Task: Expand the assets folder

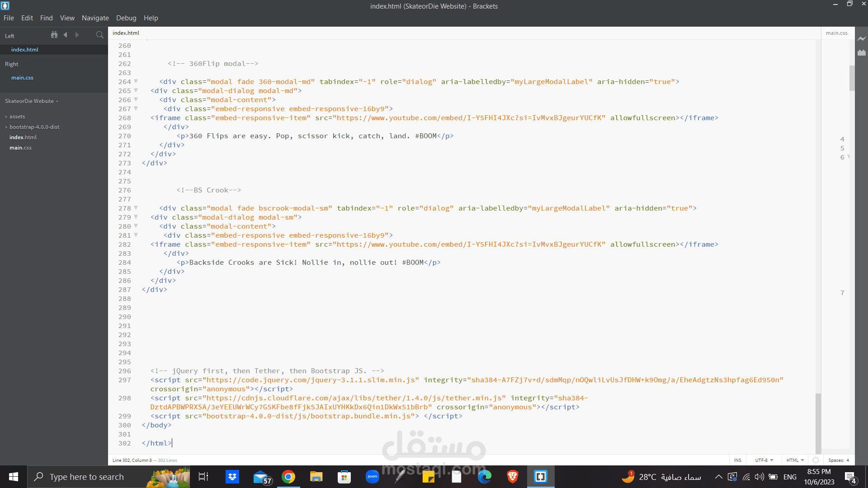Action: 17,117
